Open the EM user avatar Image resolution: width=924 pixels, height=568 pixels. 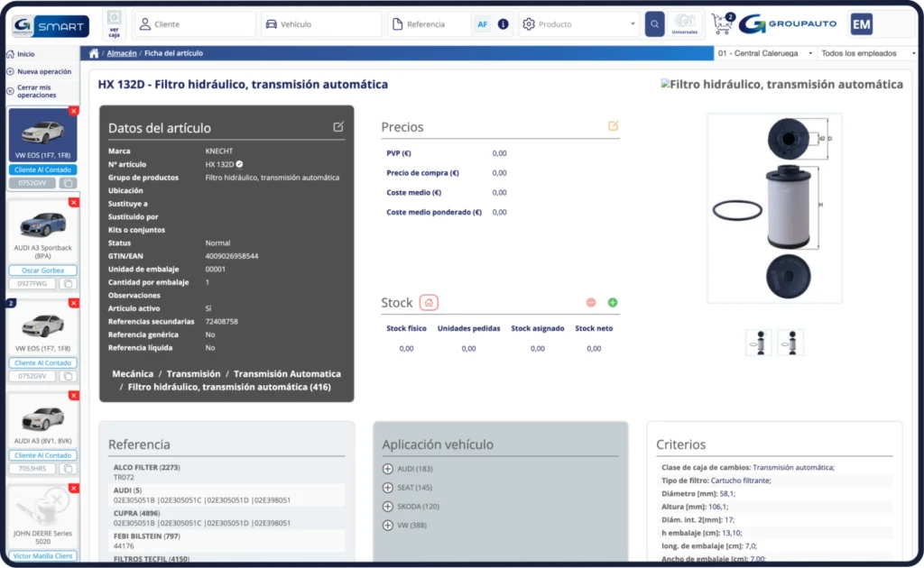click(862, 24)
